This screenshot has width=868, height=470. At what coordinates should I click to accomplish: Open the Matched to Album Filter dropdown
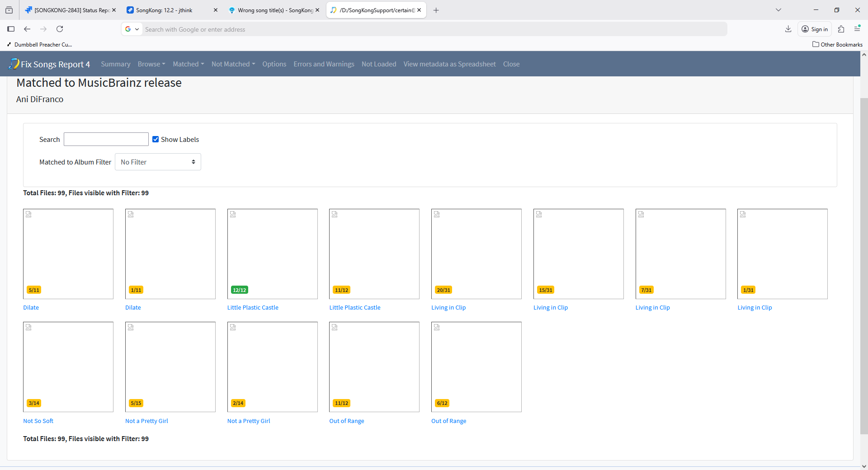coord(158,162)
